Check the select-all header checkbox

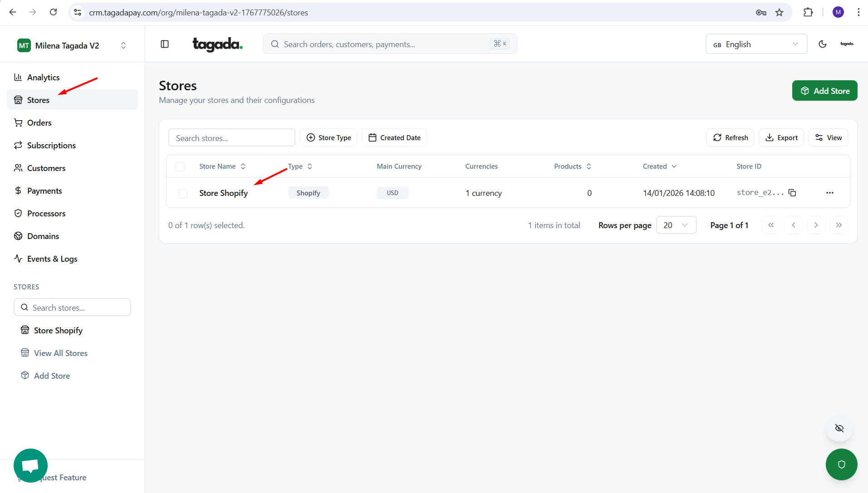(180, 166)
